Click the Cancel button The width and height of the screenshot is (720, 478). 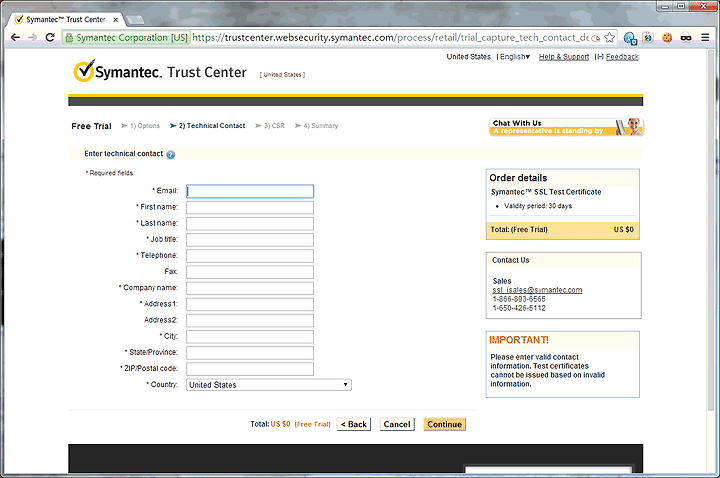[x=397, y=424]
